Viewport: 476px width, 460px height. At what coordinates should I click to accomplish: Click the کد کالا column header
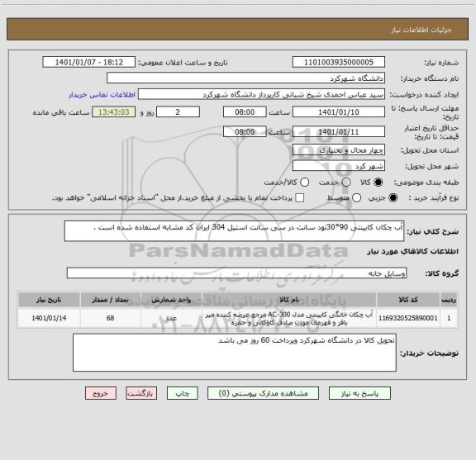coord(408,300)
